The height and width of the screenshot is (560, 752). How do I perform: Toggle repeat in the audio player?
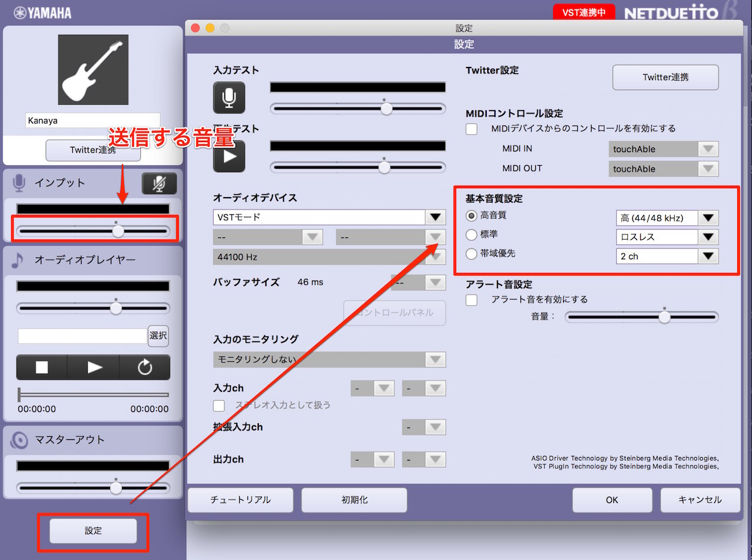tap(145, 368)
